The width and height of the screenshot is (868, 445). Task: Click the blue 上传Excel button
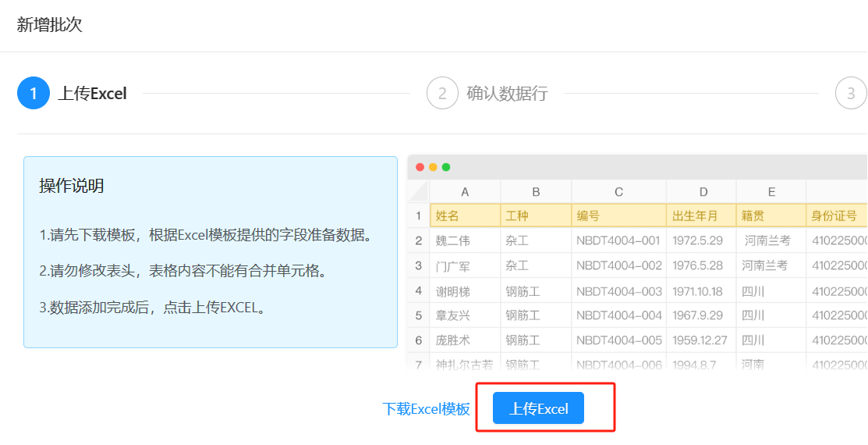[x=538, y=408]
